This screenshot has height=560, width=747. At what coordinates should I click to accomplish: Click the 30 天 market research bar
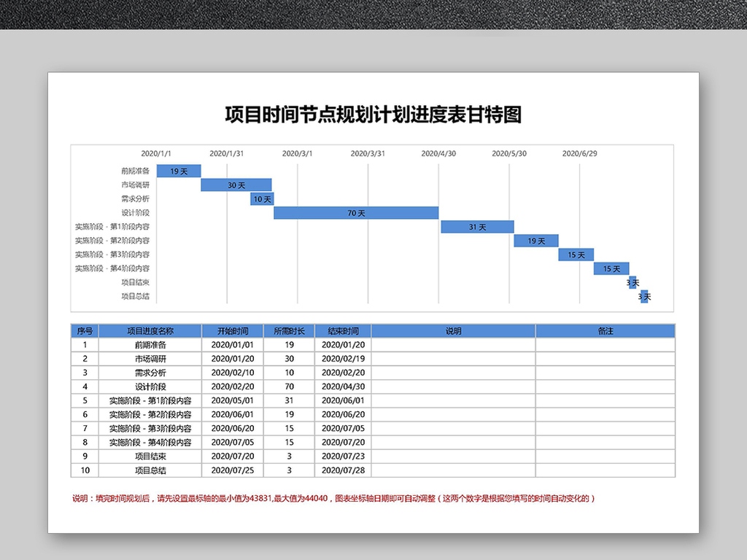pyautogui.click(x=236, y=185)
